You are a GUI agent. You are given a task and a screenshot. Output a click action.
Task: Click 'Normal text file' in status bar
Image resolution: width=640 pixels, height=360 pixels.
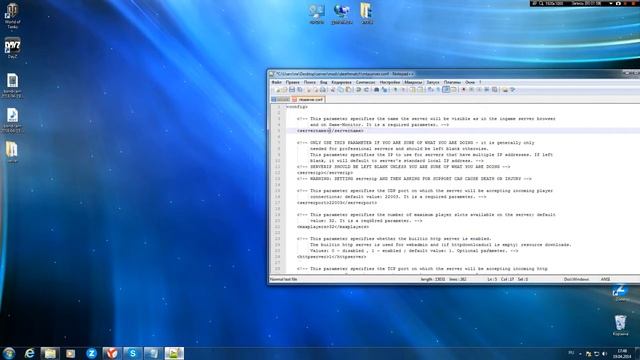(284, 280)
